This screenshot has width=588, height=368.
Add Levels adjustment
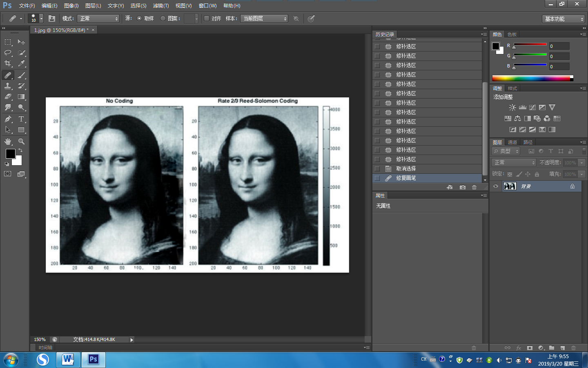point(523,108)
